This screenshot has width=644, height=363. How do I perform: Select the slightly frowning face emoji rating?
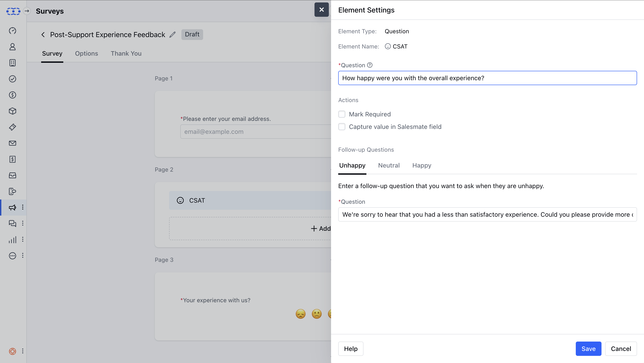point(317,314)
